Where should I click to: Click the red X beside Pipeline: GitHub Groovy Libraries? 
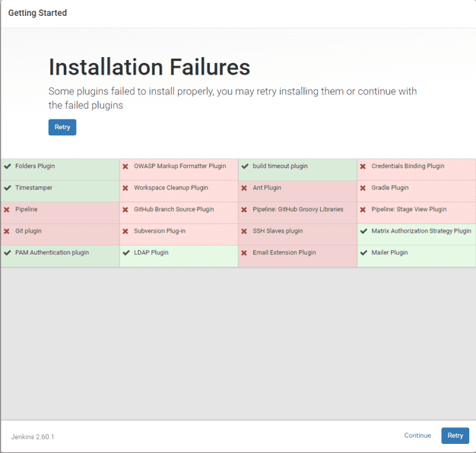244,209
